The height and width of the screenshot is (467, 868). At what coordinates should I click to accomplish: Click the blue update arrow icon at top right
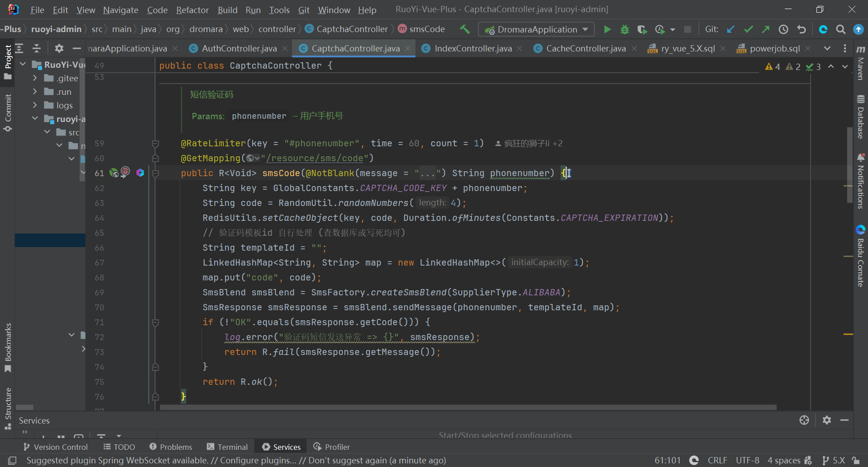click(859, 29)
